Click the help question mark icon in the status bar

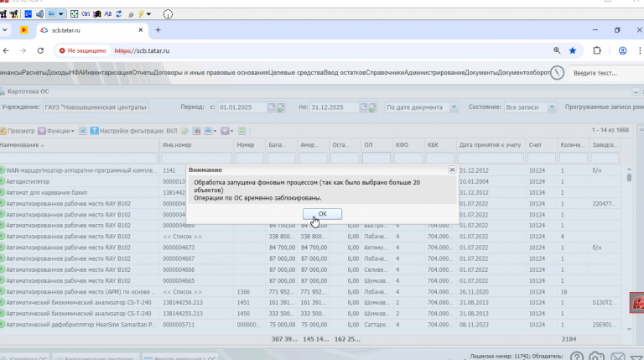tap(577, 356)
